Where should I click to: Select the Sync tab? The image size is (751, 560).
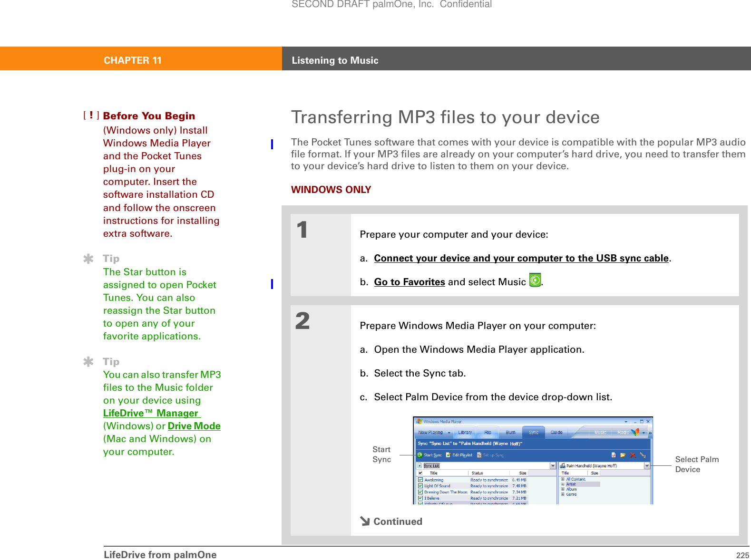tap(534, 433)
